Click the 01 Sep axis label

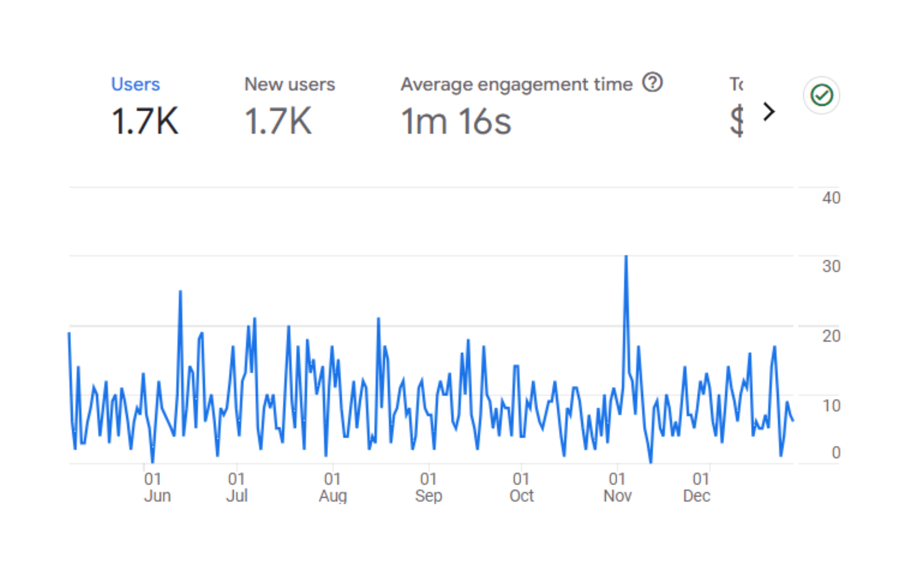click(429, 487)
